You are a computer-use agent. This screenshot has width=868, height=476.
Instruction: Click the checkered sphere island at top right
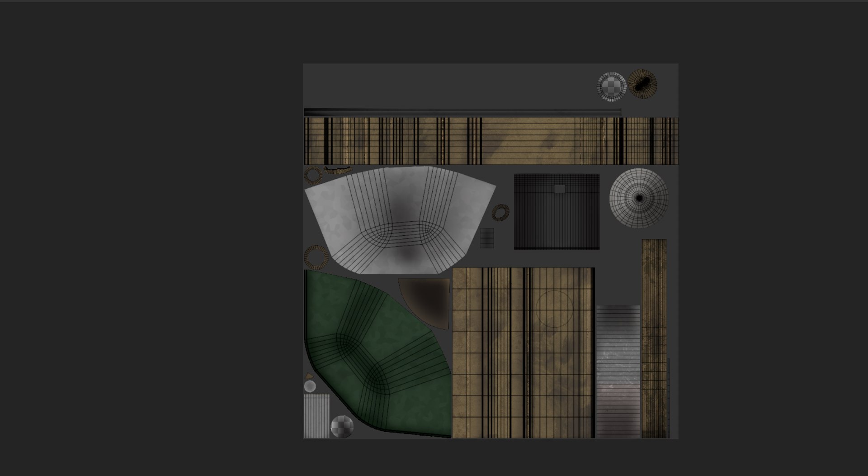point(612,86)
